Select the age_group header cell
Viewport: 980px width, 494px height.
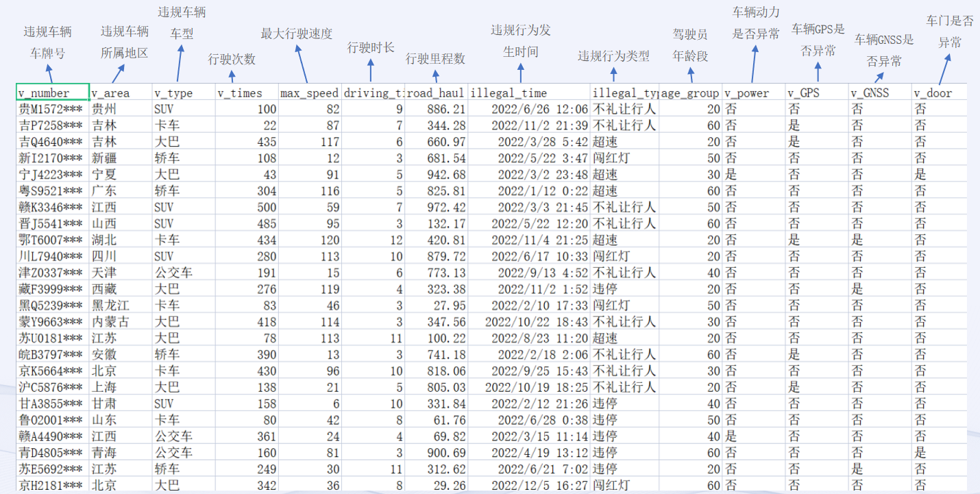pyautogui.click(x=691, y=92)
